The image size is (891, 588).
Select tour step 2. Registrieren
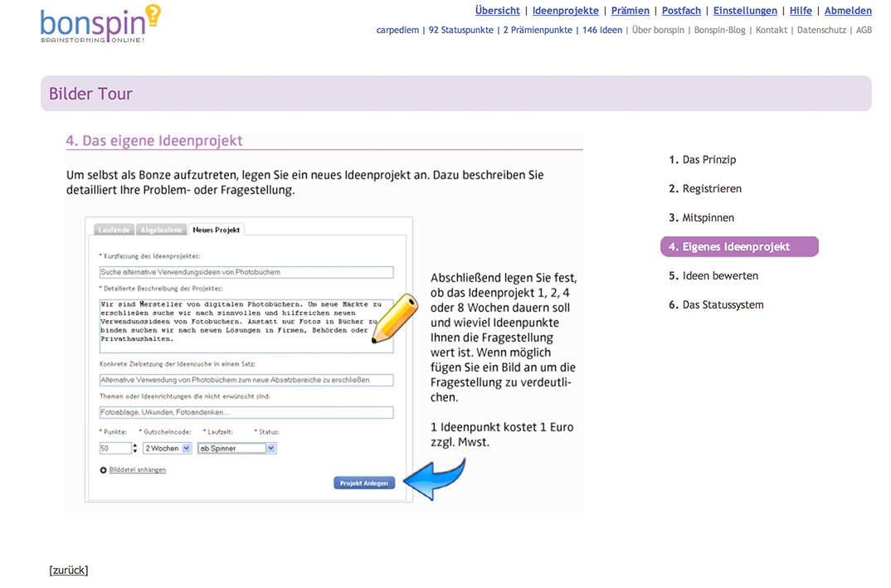tap(705, 189)
